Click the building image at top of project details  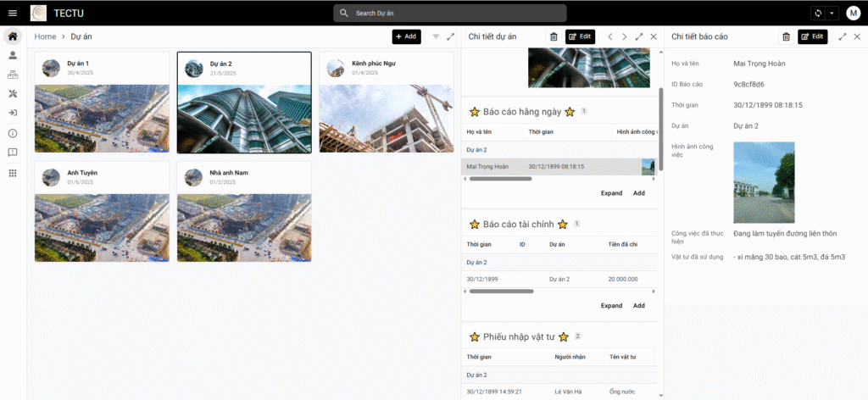tap(589, 68)
